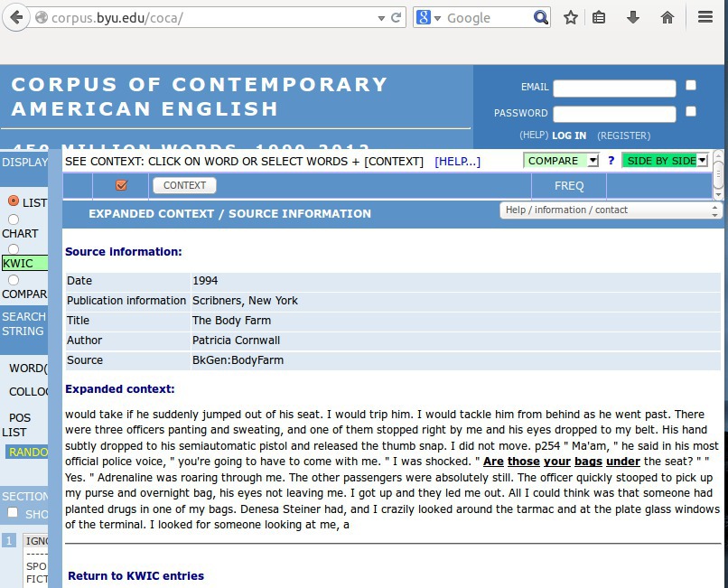
Task: Select the CHART radio button
Action: tap(13, 219)
